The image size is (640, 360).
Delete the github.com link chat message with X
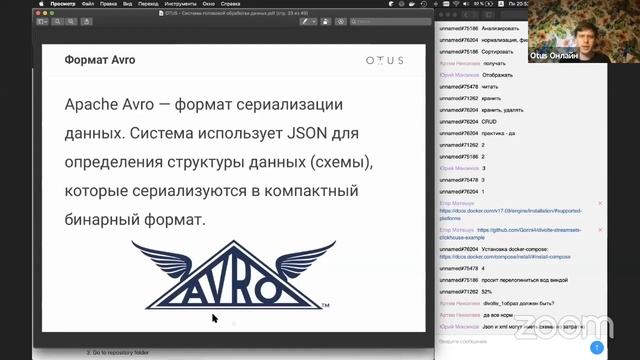tap(600, 230)
